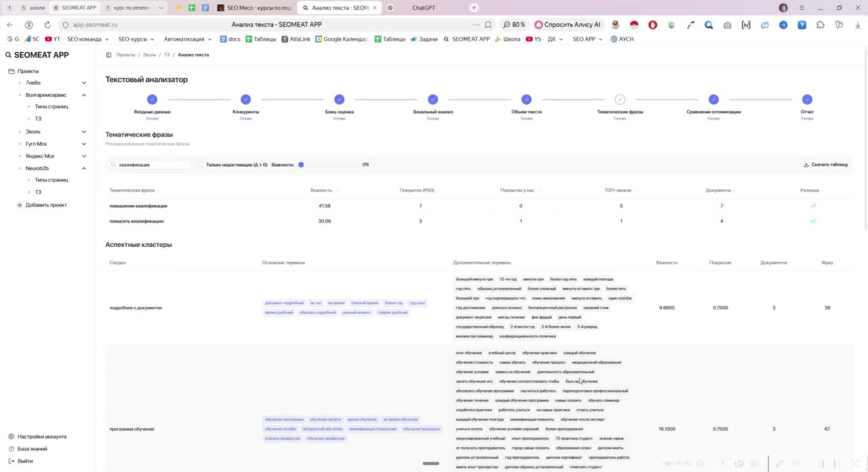Jump to Зональный анализ step circle
Viewport: 868px width, 472px height.
click(x=433, y=99)
